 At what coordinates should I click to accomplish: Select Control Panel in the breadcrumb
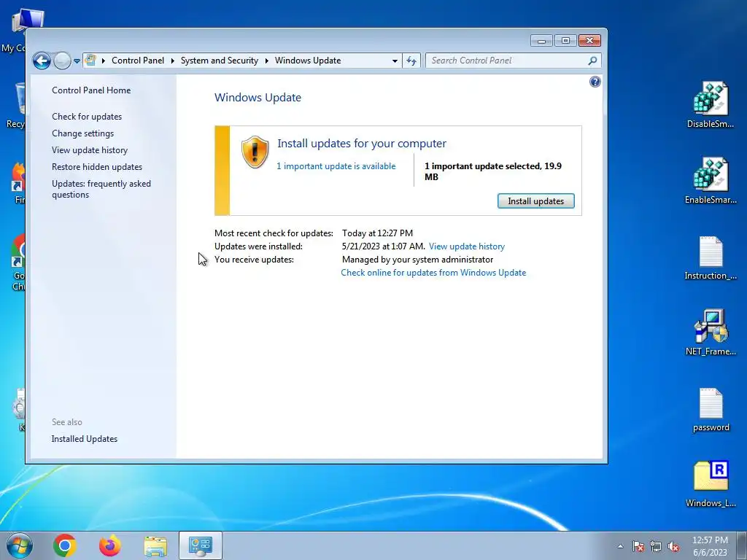(x=138, y=61)
